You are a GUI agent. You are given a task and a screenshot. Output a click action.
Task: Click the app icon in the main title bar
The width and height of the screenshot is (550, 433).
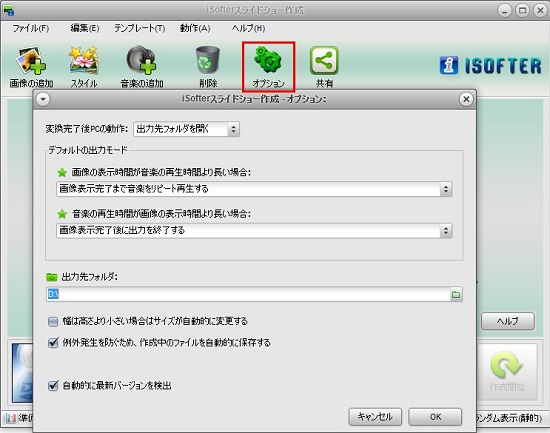pyautogui.click(x=8, y=10)
